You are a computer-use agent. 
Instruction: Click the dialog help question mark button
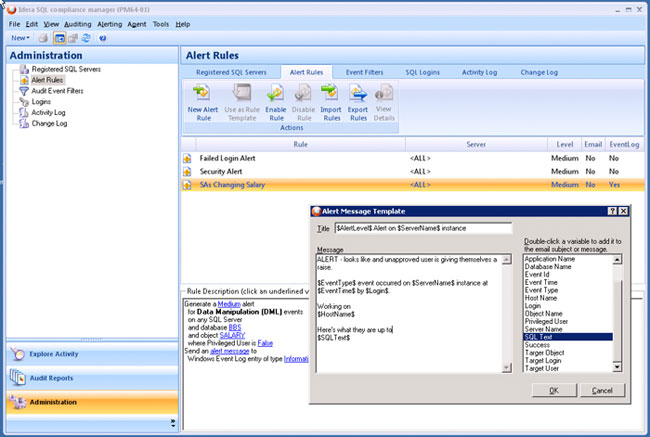[x=612, y=211]
